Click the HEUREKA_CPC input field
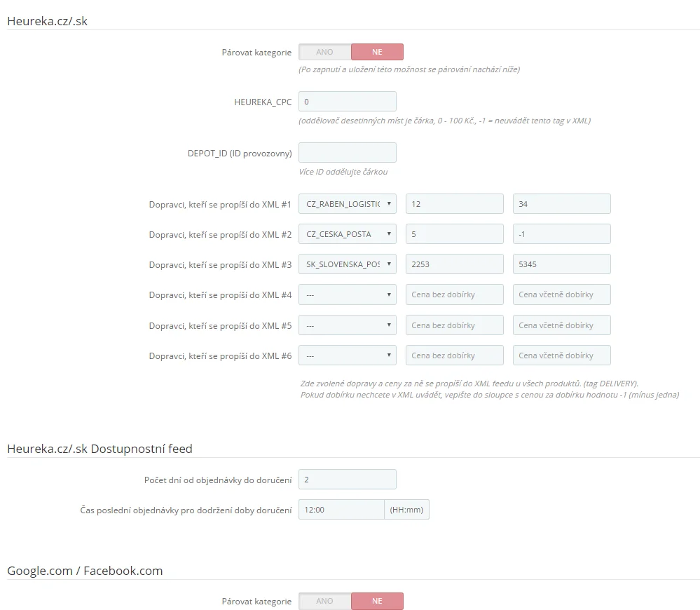The image size is (700, 610). 347,102
